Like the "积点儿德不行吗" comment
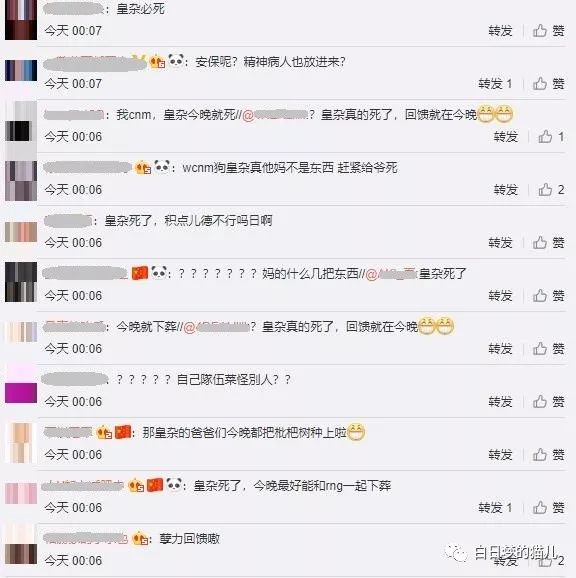 point(548,243)
